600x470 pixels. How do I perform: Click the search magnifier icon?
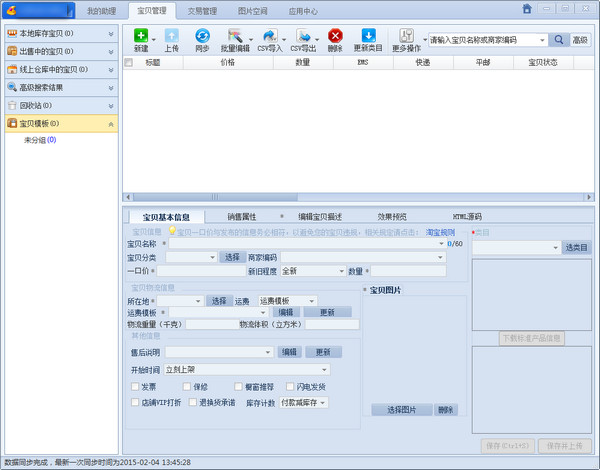click(558, 40)
